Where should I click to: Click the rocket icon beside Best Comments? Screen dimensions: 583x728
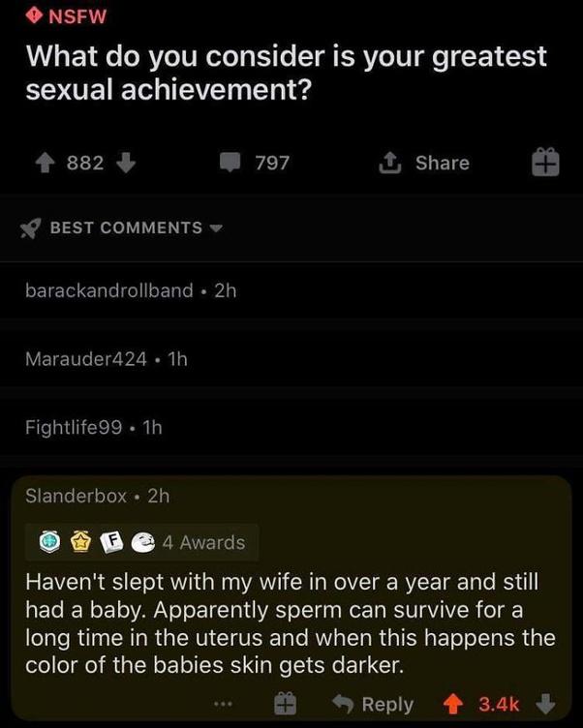coord(32,227)
